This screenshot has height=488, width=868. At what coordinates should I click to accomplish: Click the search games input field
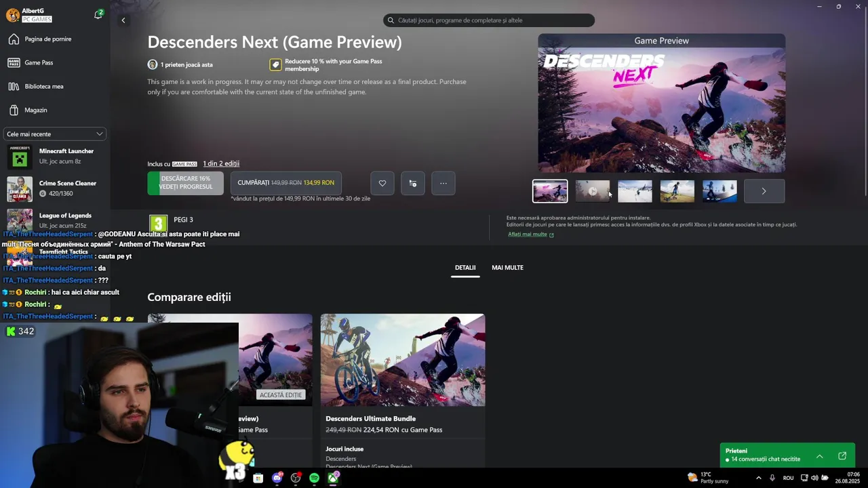point(489,20)
